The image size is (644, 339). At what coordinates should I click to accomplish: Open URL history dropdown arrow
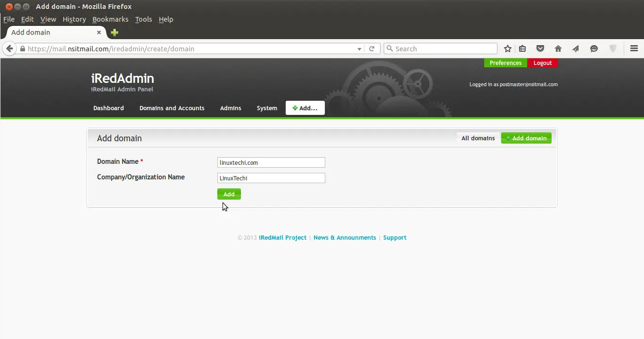359,49
